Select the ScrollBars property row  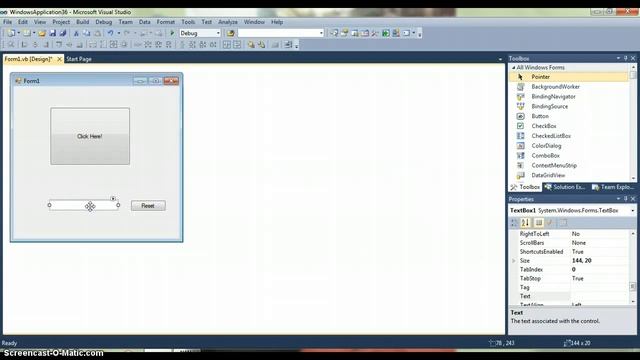(569, 243)
